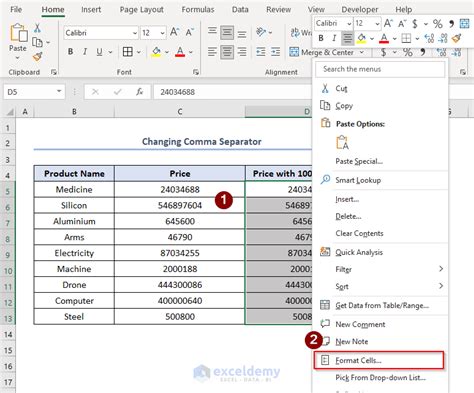Open the Underline style dropdown arrow
This screenshot has height=393, width=474.
[x=110, y=52]
